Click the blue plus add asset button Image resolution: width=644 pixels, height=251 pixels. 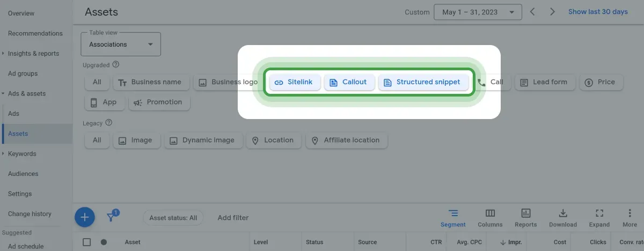(84, 217)
